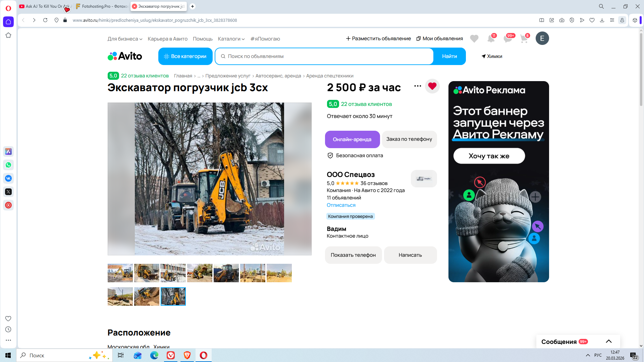Image resolution: width=644 pixels, height=362 pixels.
Task: Open the Avito shopping cart icon
Action: pos(524,39)
